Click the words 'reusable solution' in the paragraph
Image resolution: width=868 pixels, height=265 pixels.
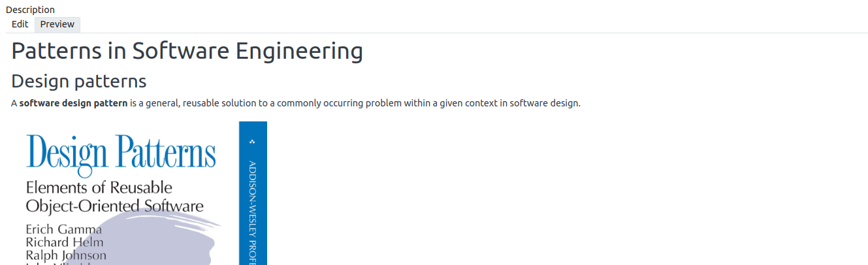coord(223,103)
